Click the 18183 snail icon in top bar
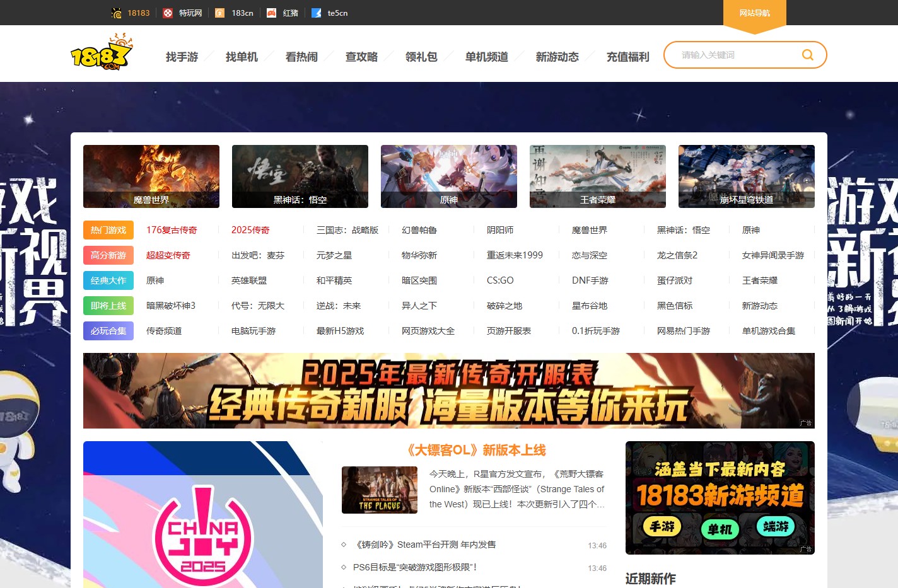 pyautogui.click(x=117, y=13)
